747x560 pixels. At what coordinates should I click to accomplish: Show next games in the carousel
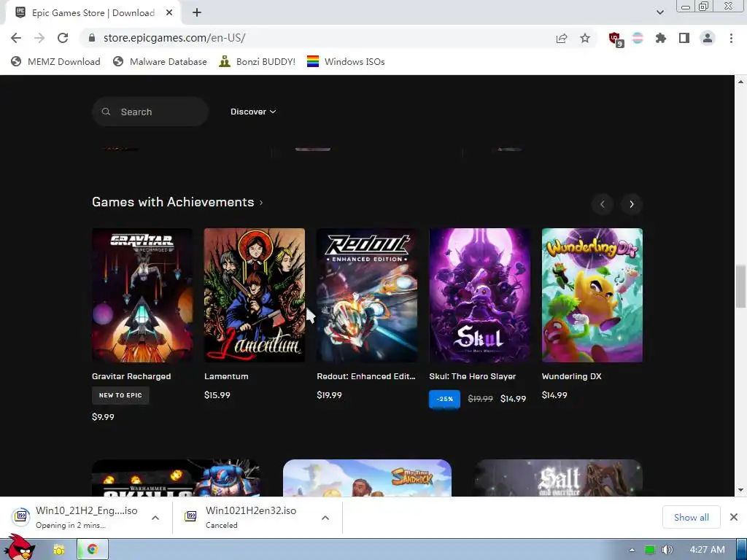tap(632, 204)
